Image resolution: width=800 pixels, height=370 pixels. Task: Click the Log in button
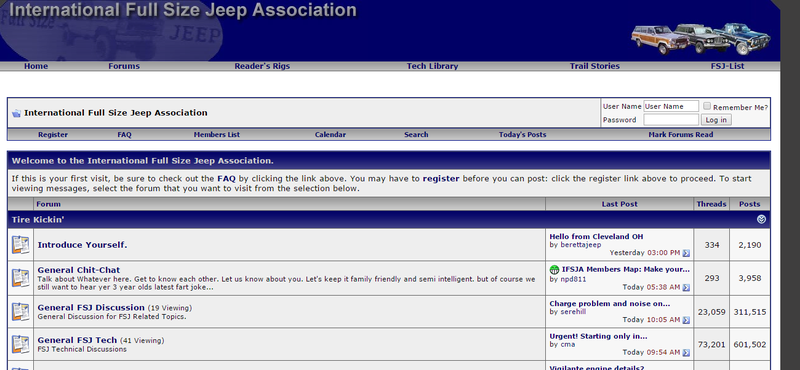(716, 120)
